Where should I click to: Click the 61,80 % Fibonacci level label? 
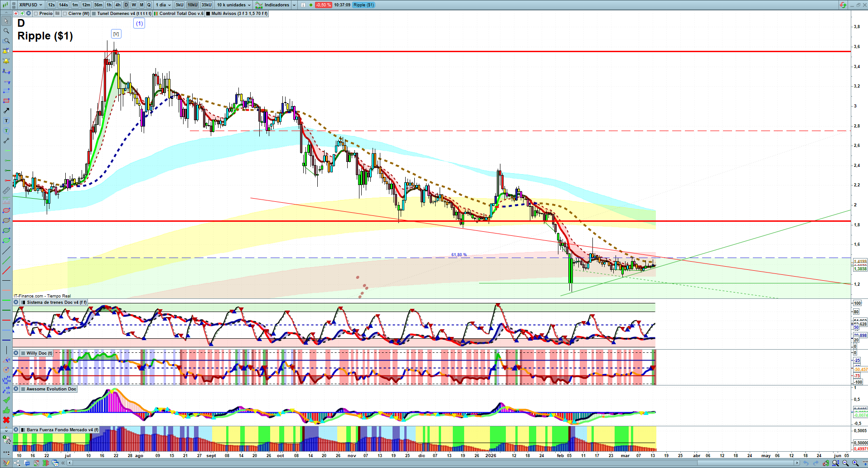click(x=459, y=255)
